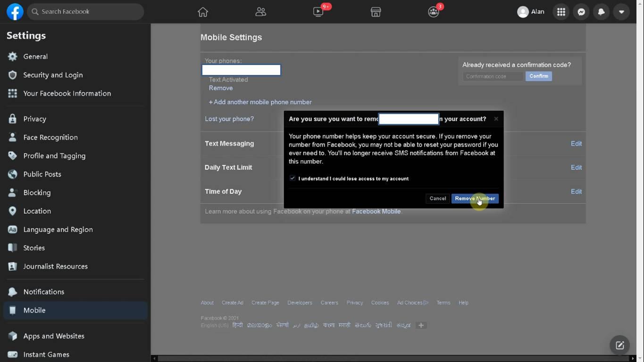Image resolution: width=644 pixels, height=362 pixels.
Task: Open the Cookies footer link
Action: [x=380, y=303]
